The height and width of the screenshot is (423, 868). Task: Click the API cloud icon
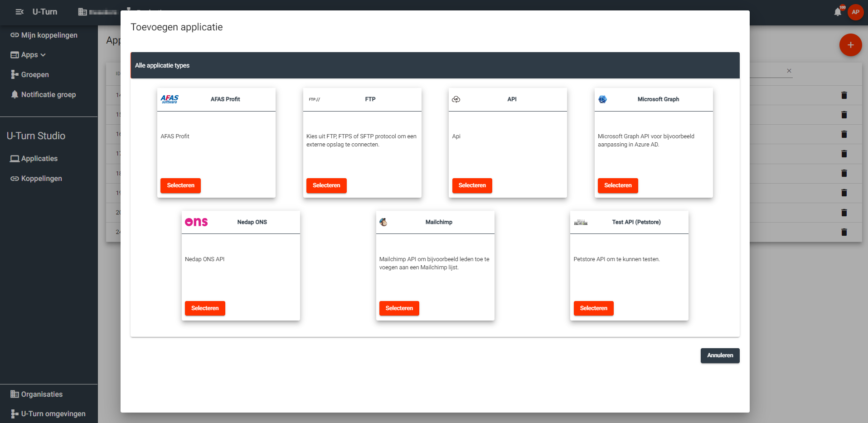pos(456,99)
